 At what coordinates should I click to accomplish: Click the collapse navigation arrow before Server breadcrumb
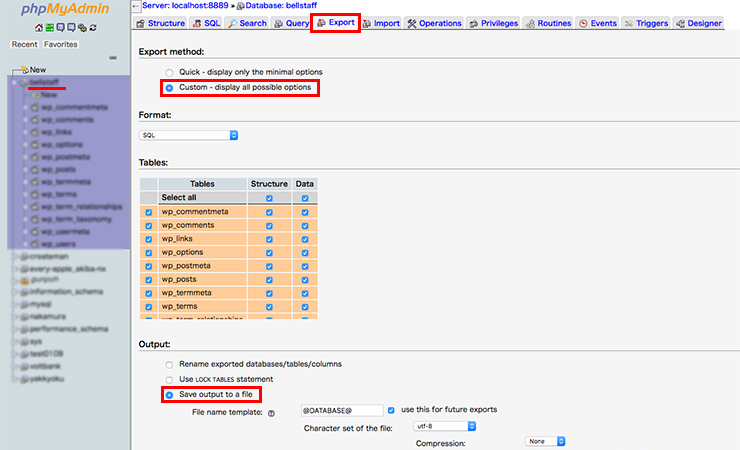coord(136,7)
